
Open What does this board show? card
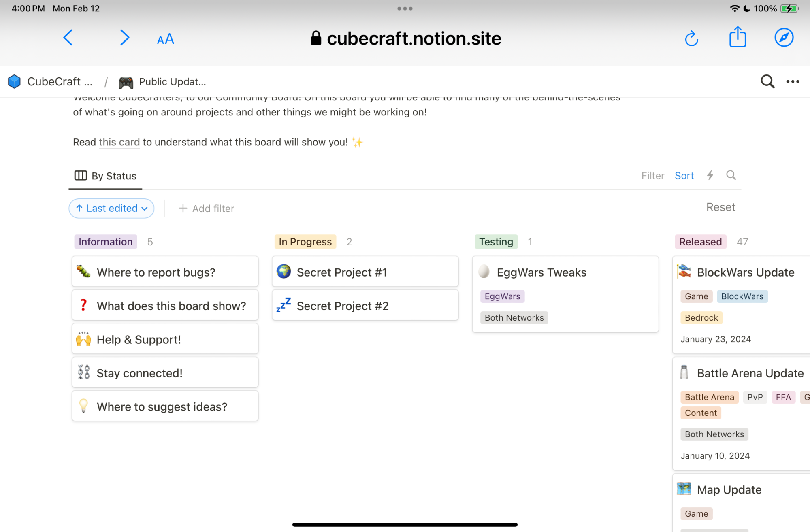[165, 305]
